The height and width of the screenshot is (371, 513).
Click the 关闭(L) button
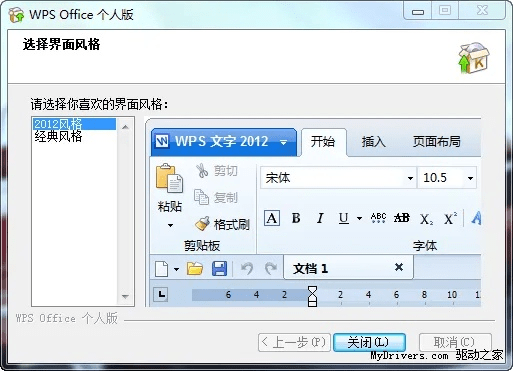tap(369, 342)
